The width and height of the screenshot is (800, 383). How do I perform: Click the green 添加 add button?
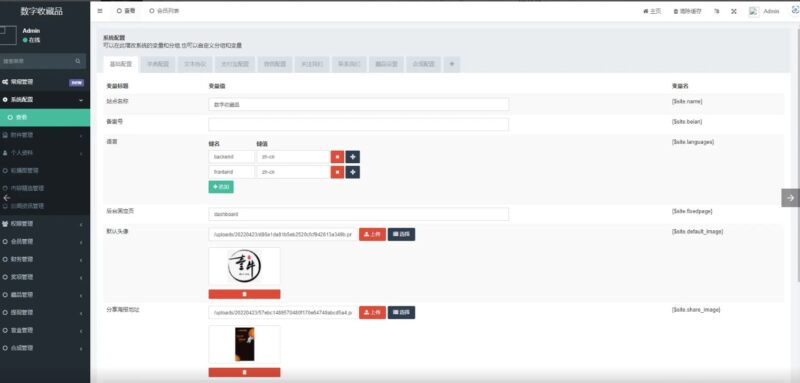(x=221, y=187)
